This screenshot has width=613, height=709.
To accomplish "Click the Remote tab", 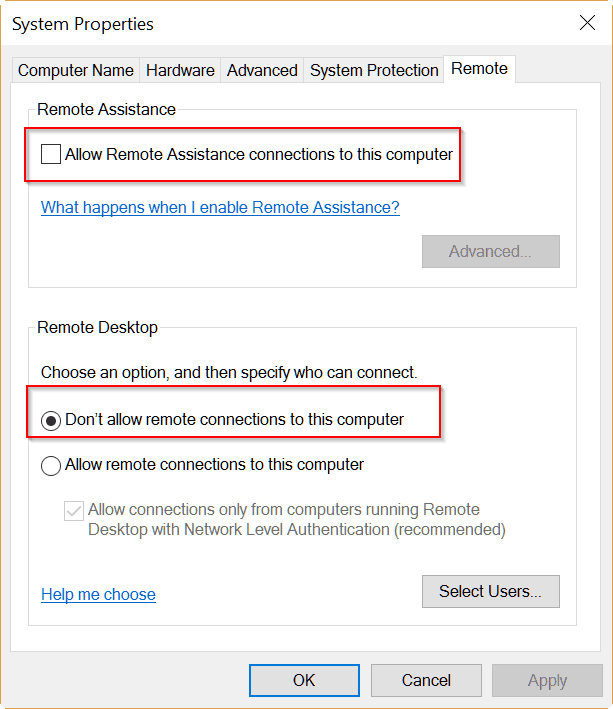I will [x=479, y=69].
